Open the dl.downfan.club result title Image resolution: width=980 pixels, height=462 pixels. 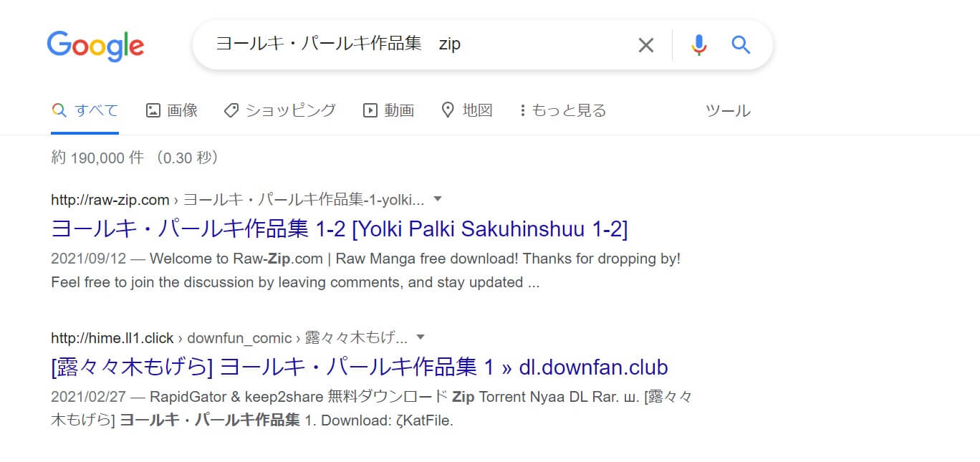click(360, 367)
